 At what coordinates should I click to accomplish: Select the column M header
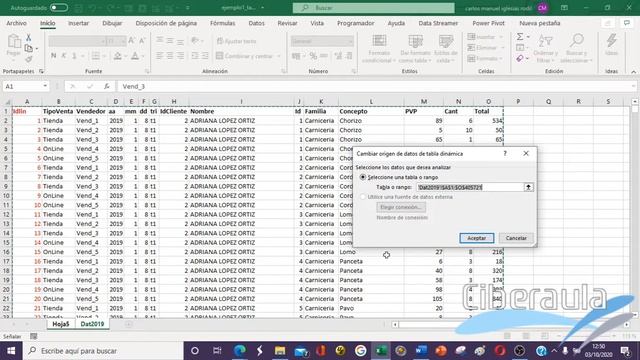click(x=424, y=101)
